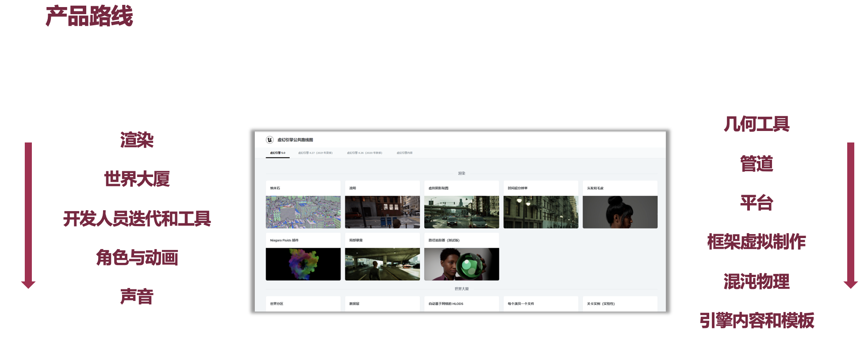Open the 虚幻引擎 4.27 tab
Viewport: 868px width, 354px height.
coord(315,153)
